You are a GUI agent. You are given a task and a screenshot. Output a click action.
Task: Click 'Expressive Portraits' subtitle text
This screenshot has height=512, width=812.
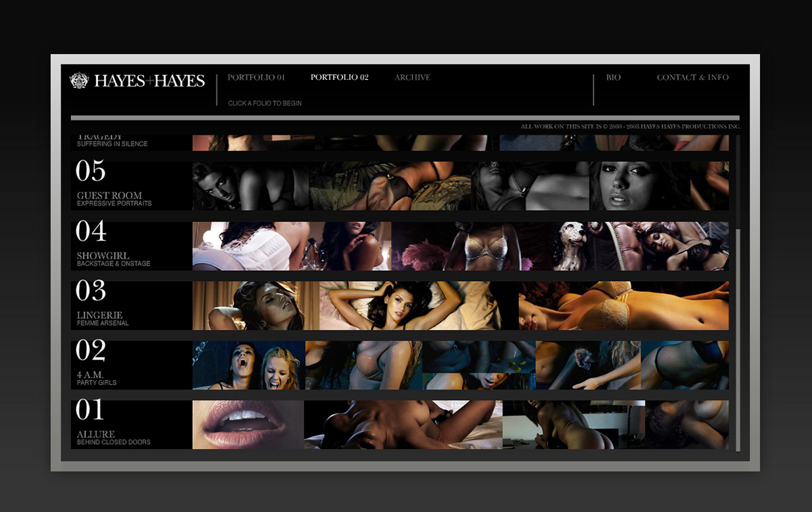[114, 203]
